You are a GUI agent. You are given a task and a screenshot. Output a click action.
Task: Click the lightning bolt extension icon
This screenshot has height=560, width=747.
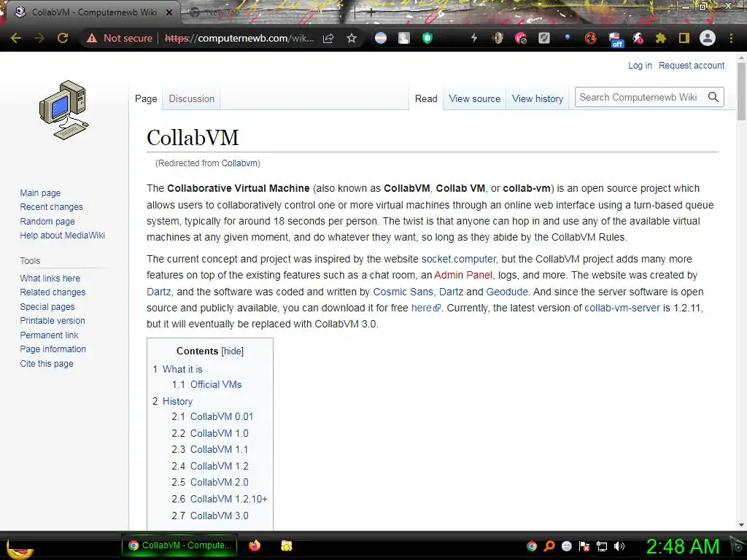[x=474, y=38]
